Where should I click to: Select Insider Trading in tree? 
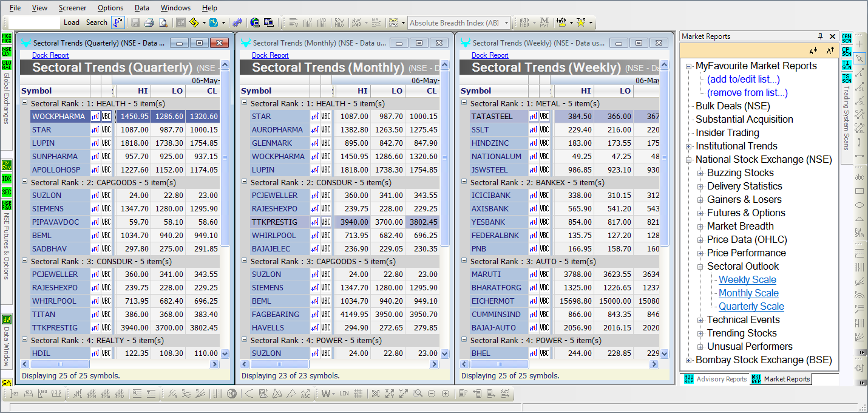pos(727,133)
